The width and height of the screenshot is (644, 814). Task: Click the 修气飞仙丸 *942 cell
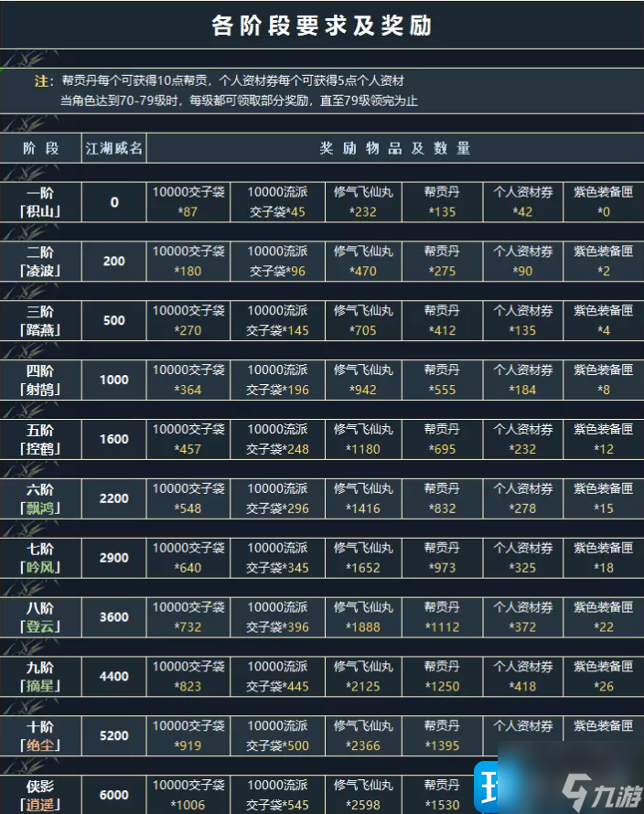[363, 380]
